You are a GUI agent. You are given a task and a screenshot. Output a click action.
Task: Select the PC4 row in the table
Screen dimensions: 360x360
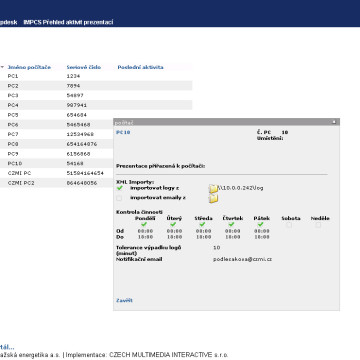pos(96,105)
